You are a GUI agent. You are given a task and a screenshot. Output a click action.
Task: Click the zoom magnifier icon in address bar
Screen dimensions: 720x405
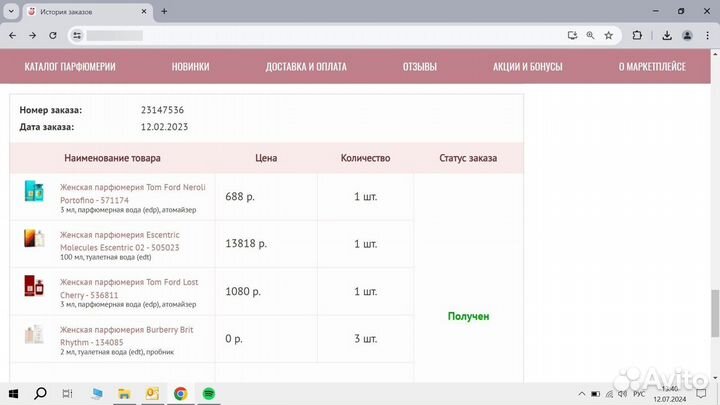coord(590,35)
